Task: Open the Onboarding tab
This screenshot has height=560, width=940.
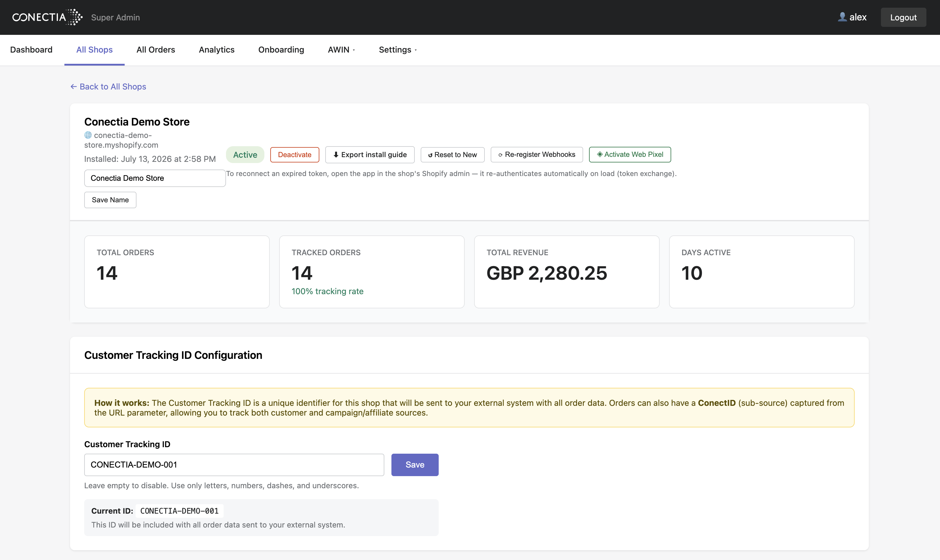Action: [x=281, y=50]
